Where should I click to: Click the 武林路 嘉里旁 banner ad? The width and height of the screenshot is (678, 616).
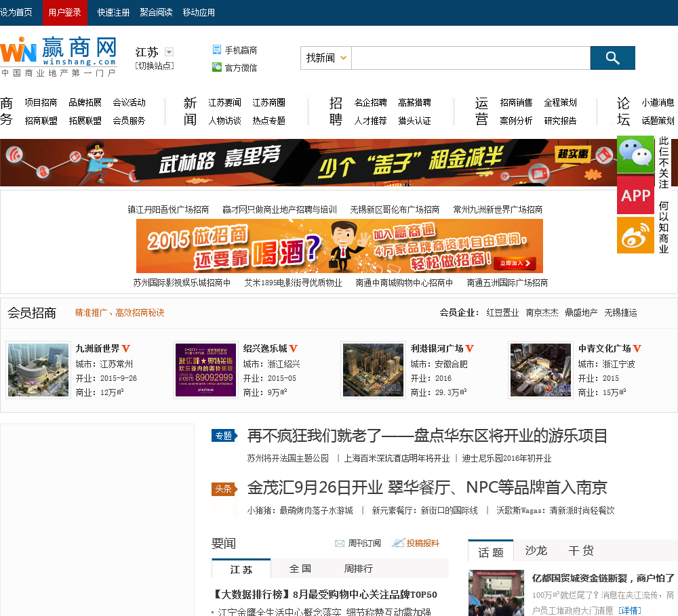pyautogui.click(x=308, y=163)
